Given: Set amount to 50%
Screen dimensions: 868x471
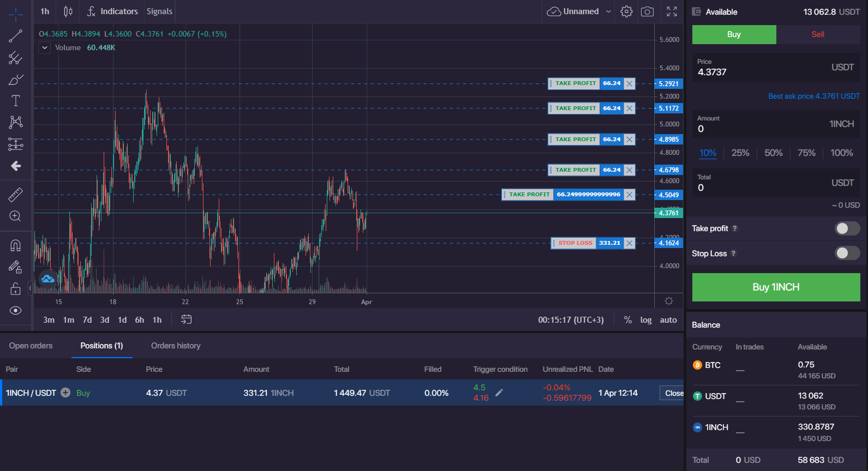Looking at the screenshot, I should tap(774, 153).
